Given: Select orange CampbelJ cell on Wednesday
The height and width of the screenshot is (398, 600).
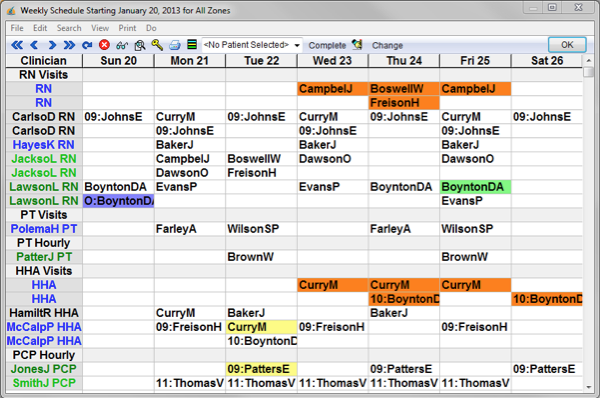Looking at the screenshot, I should [333, 89].
